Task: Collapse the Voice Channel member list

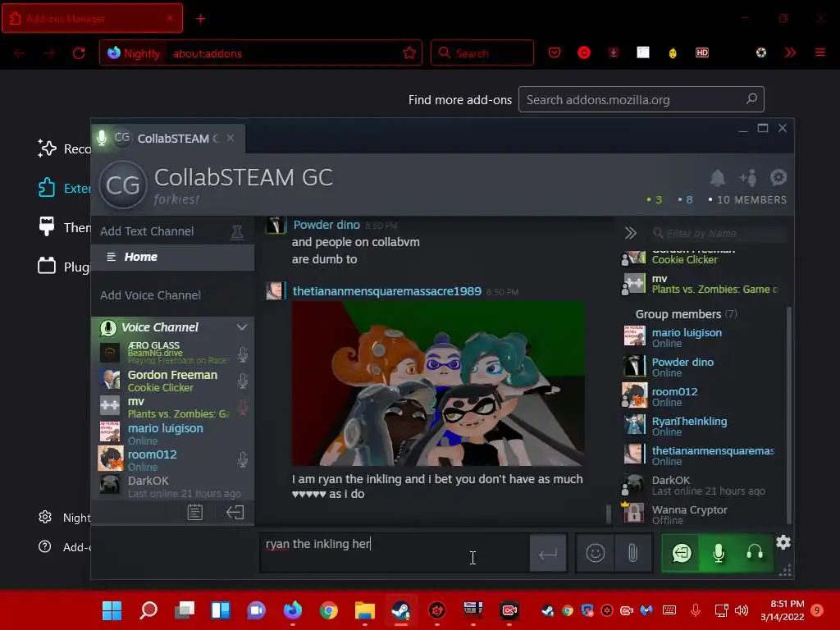Action: click(x=242, y=327)
